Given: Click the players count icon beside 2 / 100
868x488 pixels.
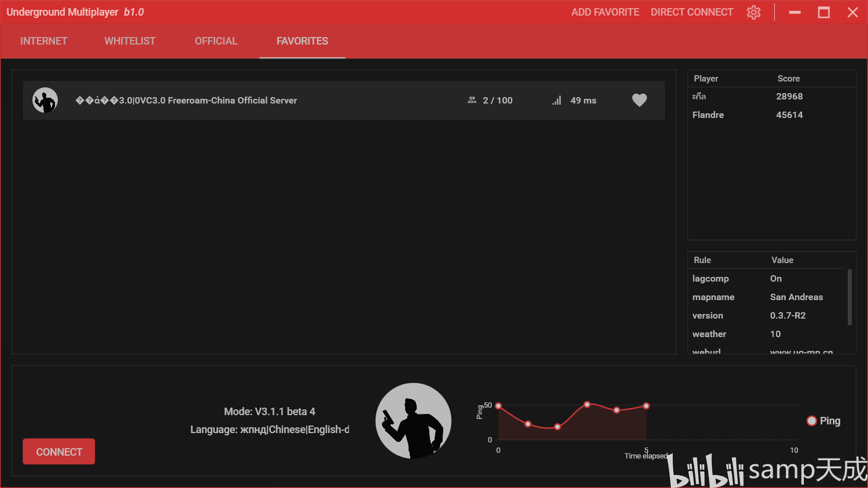Looking at the screenshot, I should [x=472, y=100].
